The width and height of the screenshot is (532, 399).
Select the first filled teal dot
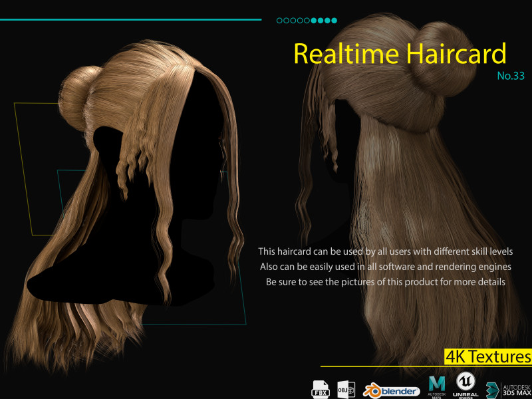313,21
